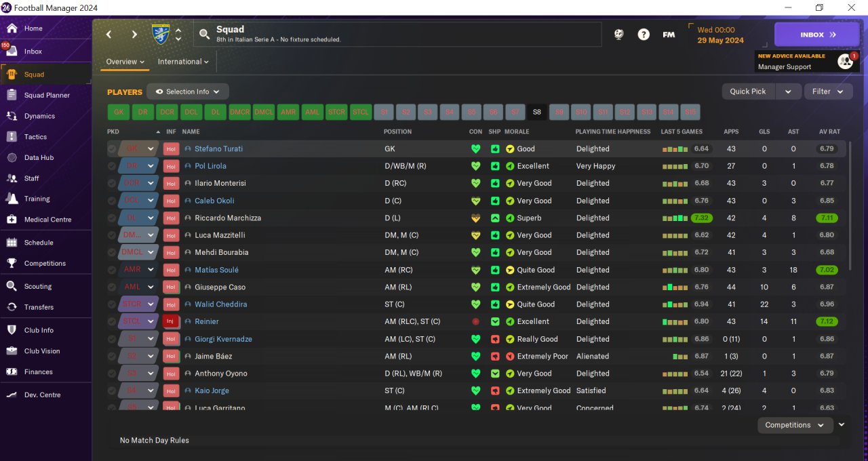
Task: Click the INBOX continue button
Action: [817, 35]
